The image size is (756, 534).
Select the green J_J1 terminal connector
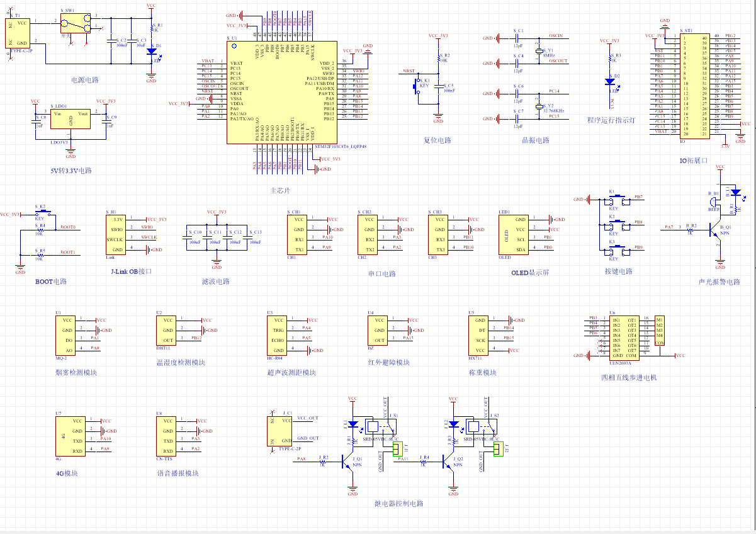pyautogui.click(x=397, y=448)
